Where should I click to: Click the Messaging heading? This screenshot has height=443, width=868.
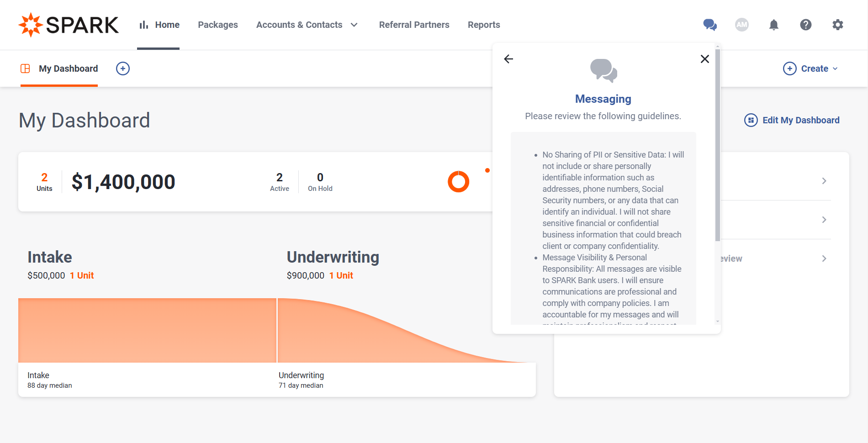pos(603,99)
